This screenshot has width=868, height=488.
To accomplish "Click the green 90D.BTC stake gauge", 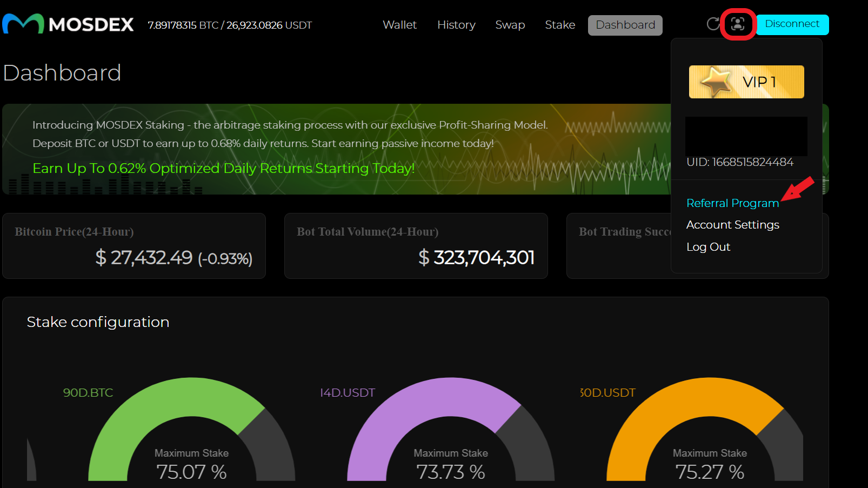I will pyautogui.click(x=192, y=429).
